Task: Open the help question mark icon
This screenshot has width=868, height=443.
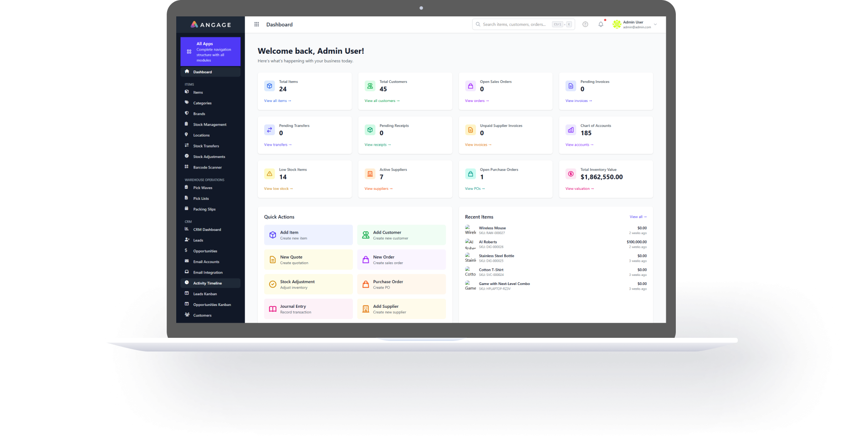Action: click(x=585, y=25)
